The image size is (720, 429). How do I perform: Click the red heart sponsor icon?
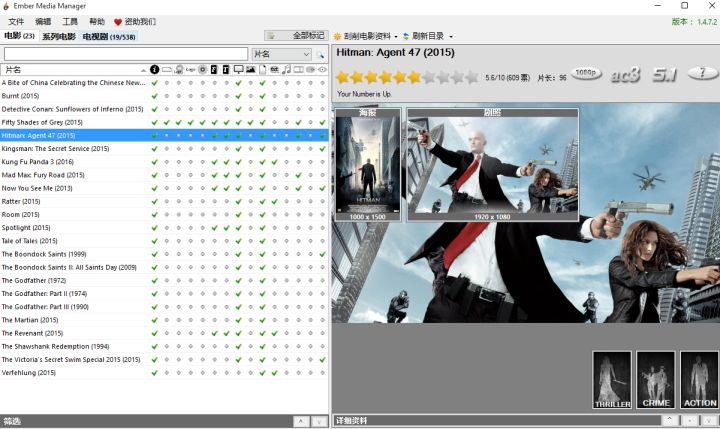click(118, 22)
